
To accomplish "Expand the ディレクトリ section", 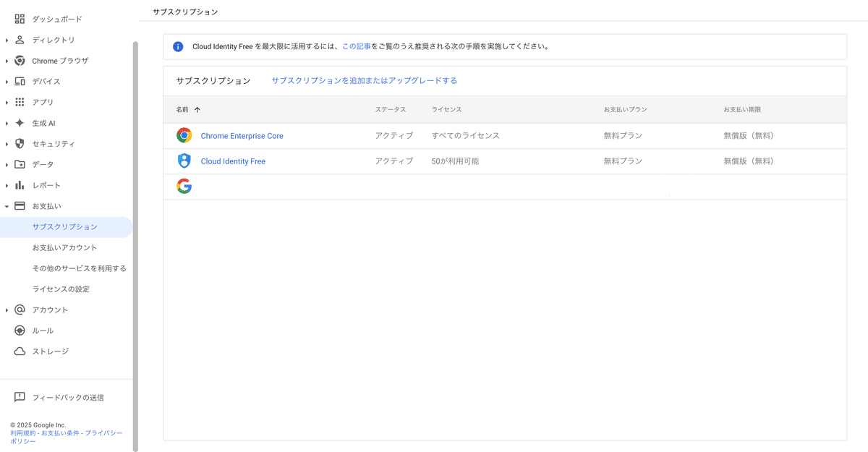I will [7, 40].
